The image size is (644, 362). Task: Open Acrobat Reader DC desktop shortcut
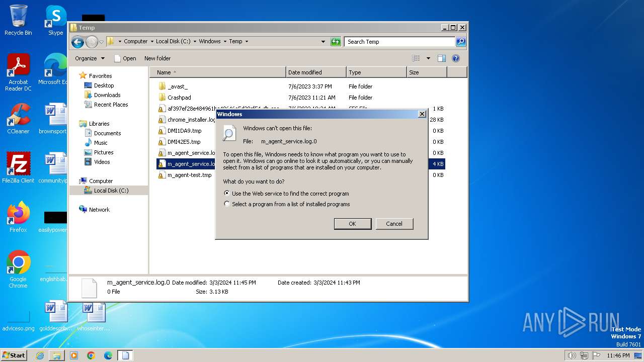point(18,72)
